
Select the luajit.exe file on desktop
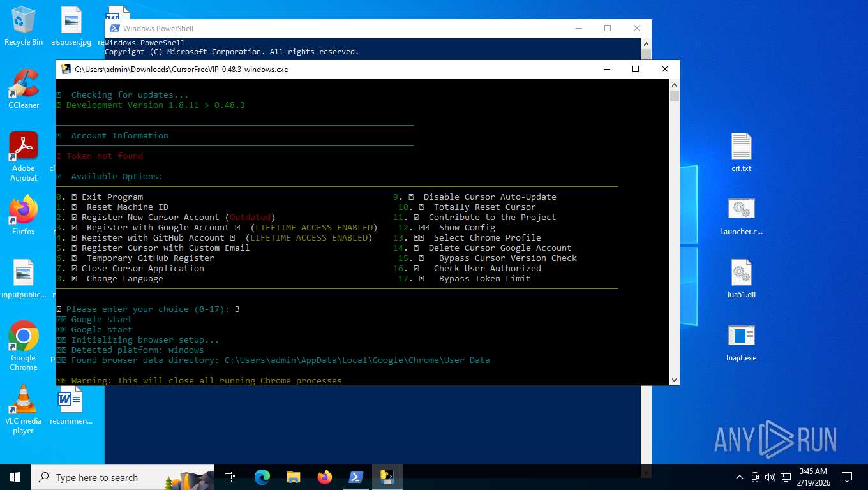pos(742,342)
